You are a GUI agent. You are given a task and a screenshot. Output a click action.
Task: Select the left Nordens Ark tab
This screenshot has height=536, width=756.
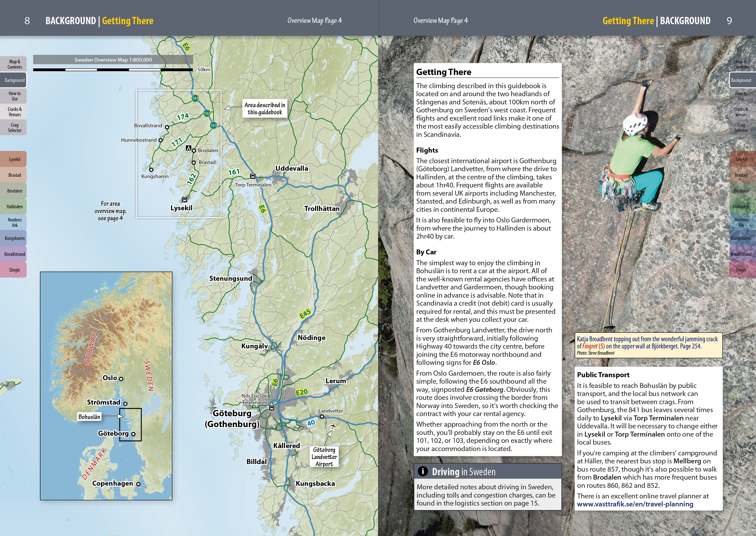[14, 222]
